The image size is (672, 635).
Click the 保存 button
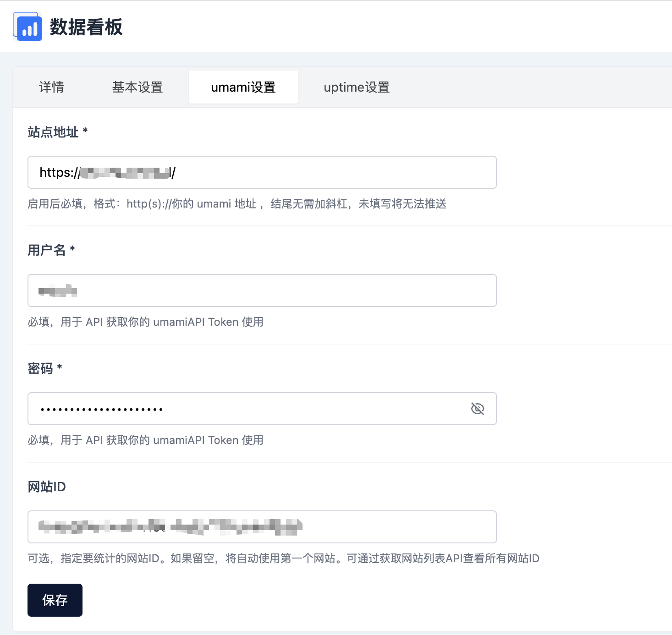coord(55,600)
